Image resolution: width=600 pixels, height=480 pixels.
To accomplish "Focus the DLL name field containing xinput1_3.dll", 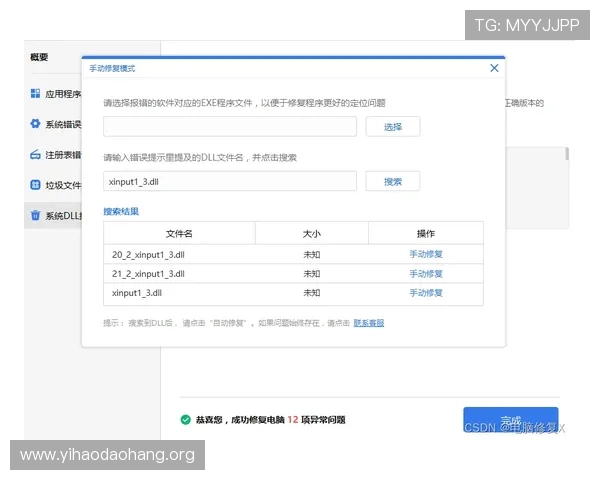I will click(x=230, y=181).
